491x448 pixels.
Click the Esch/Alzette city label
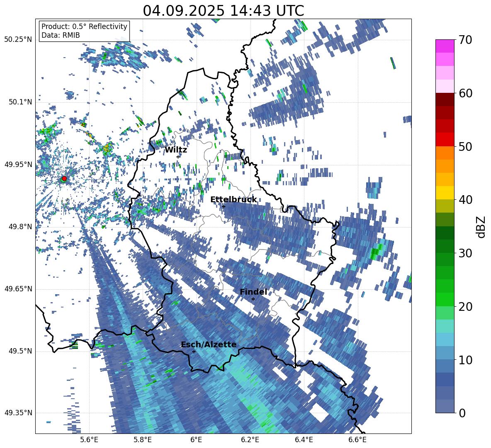click(209, 345)
